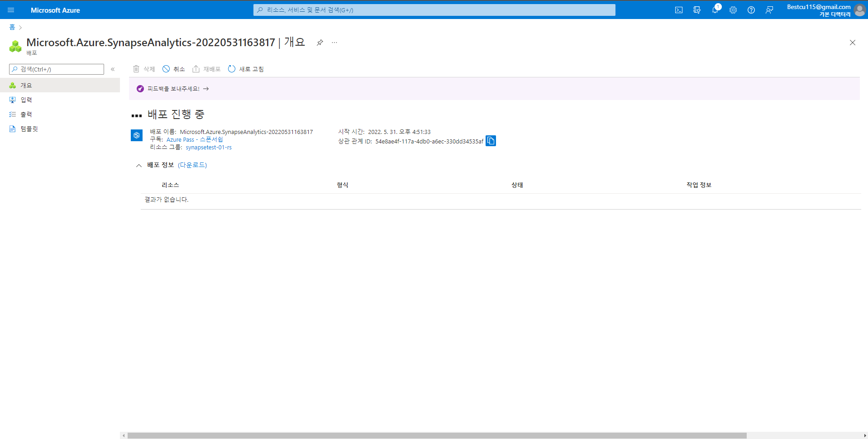Click the user account avatar
This screenshot has height=439, width=868.
[x=860, y=10]
